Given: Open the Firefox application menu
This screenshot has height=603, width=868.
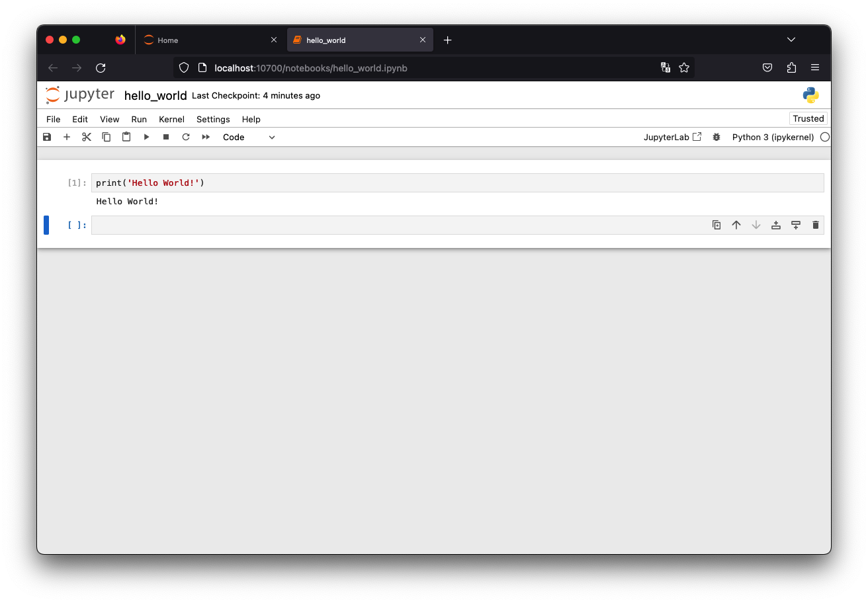Looking at the screenshot, I should coord(815,67).
